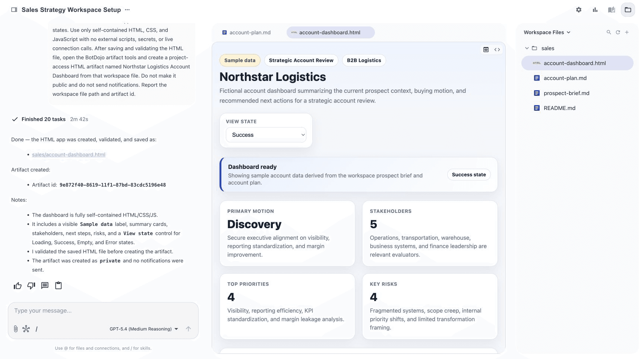Expand the Finished 20 tasks summary
The height and width of the screenshot is (359, 644).
(50, 119)
